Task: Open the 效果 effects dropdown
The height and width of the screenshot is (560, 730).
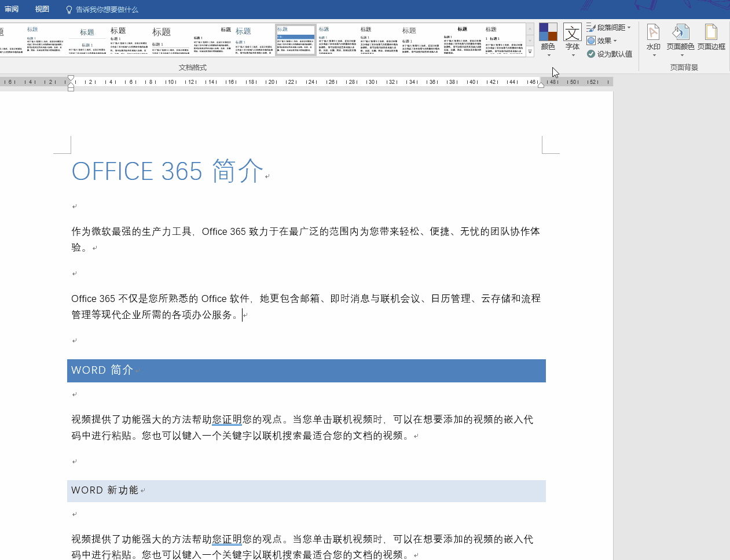Action: [x=602, y=40]
